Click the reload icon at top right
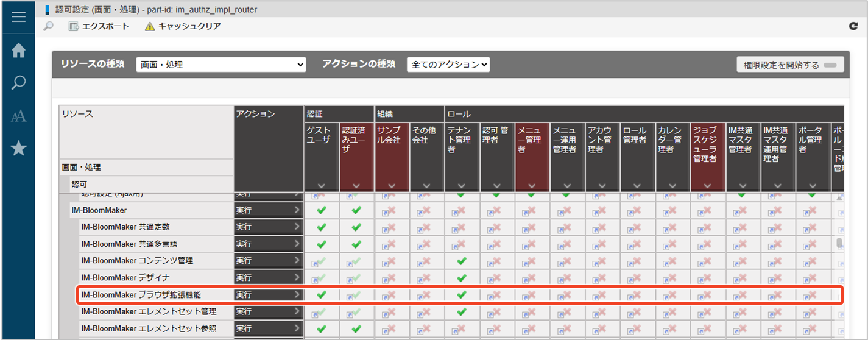Screen dimensions: 868x340 [x=853, y=26]
